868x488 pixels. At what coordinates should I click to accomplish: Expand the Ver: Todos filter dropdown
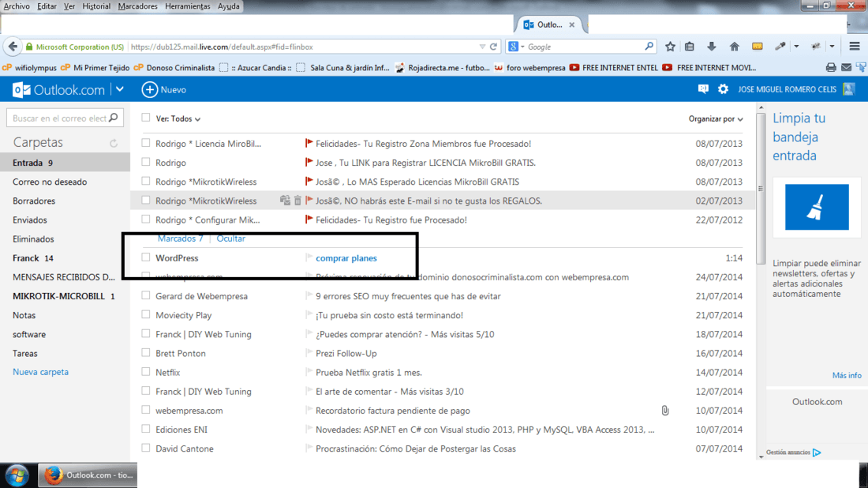coord(178,118)
